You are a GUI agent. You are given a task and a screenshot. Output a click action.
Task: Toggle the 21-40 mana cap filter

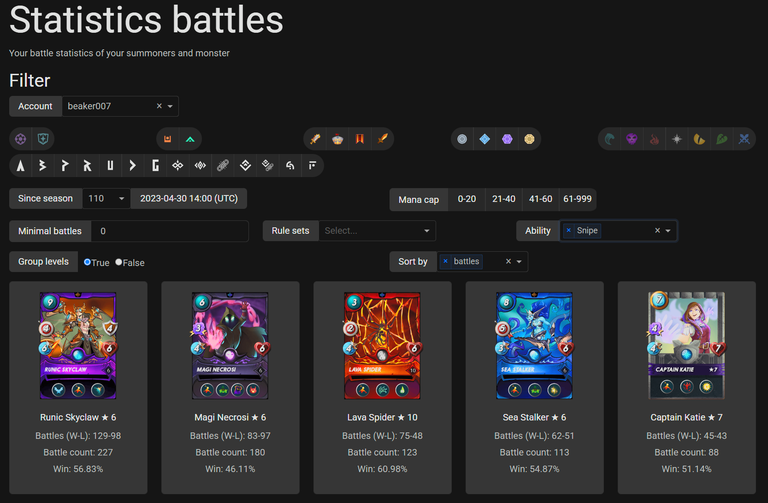(x=504, y=199)
